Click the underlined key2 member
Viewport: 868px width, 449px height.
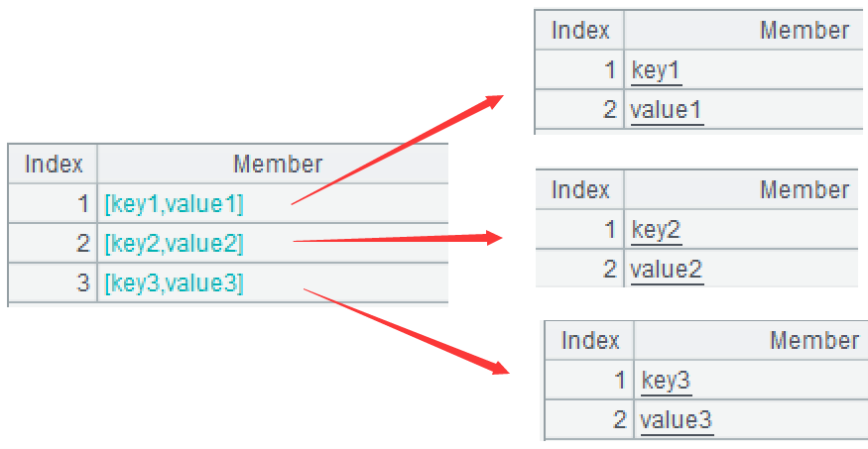coord(657,230)
